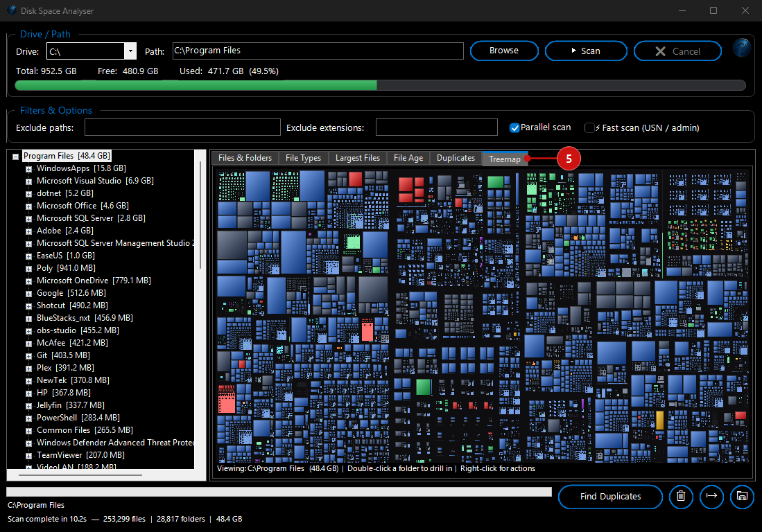Select the PowerShell [283.4 MB] row
Image resolution: width=762 pixels, height=532 pixels.
[x=78, y=418]
